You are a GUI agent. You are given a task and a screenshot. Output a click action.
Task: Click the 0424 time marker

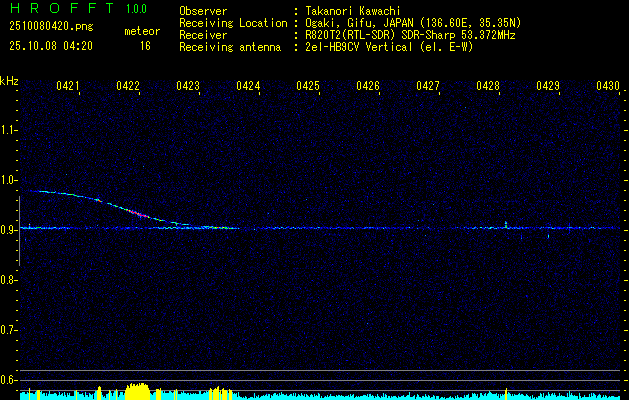tap(248, 87)
